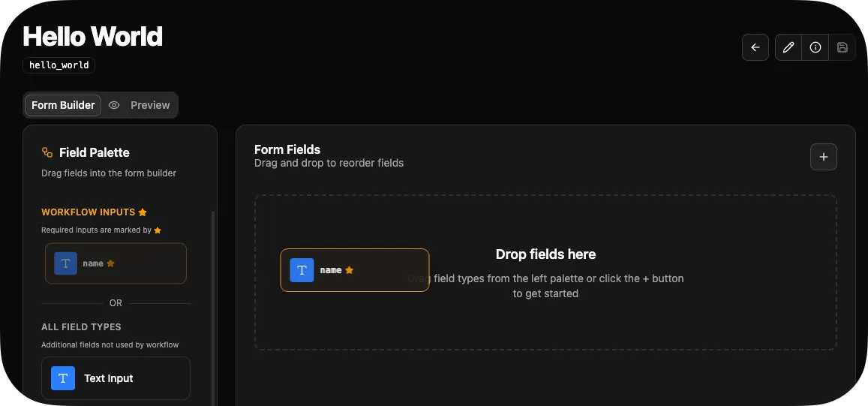868x406 pixels.
Task: Click the star next to WORKFLOW INPUTS
Action: 143,212
